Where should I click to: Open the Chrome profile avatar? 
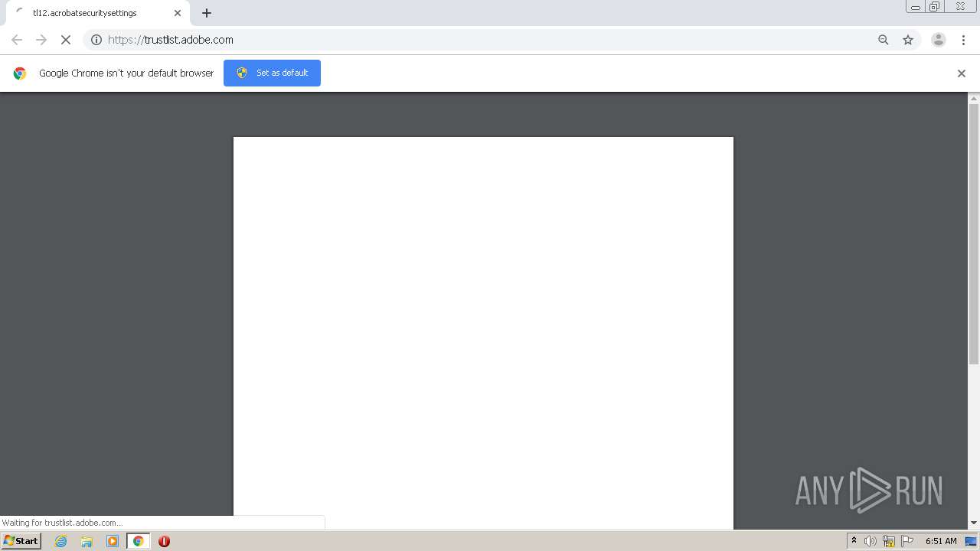[x=939, y=40]
